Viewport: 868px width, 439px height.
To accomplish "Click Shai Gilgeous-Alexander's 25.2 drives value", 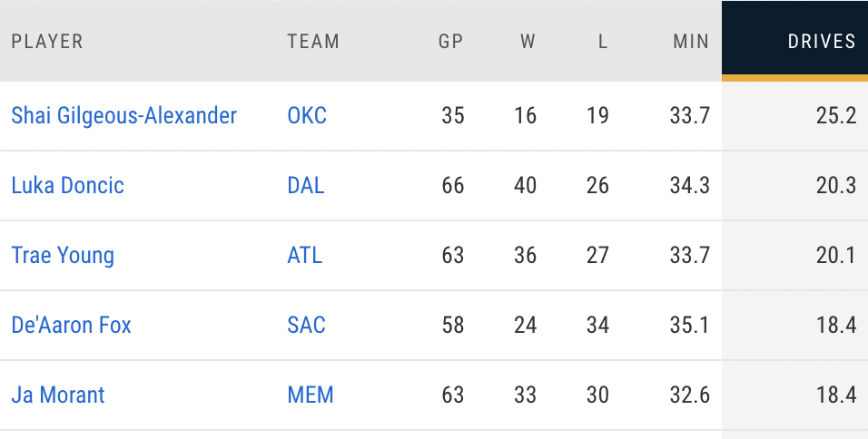I will pyautogui.click(x=836, y=116).
